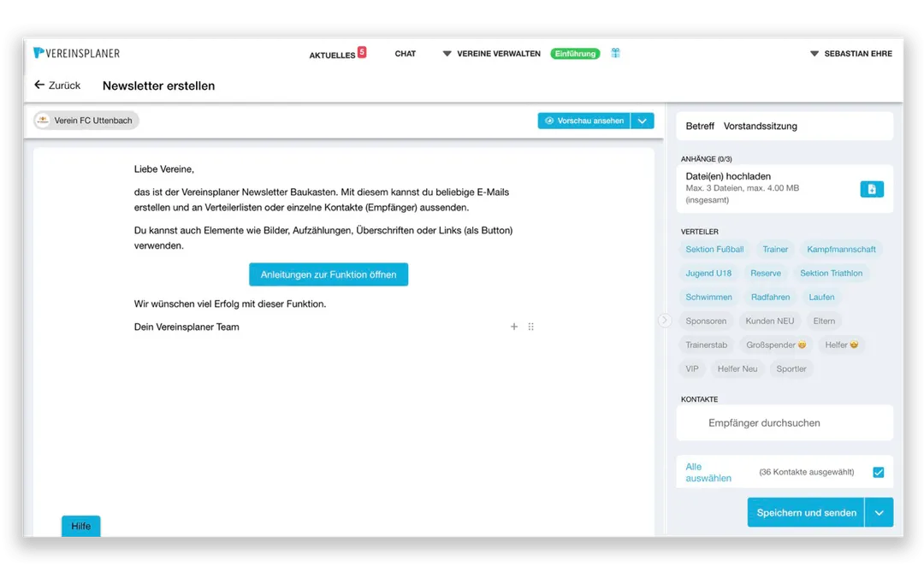The height and width of the screenshot is (572, 924).
Task: Collapse the sidebar with the round arrow
Action: [664, 321]
